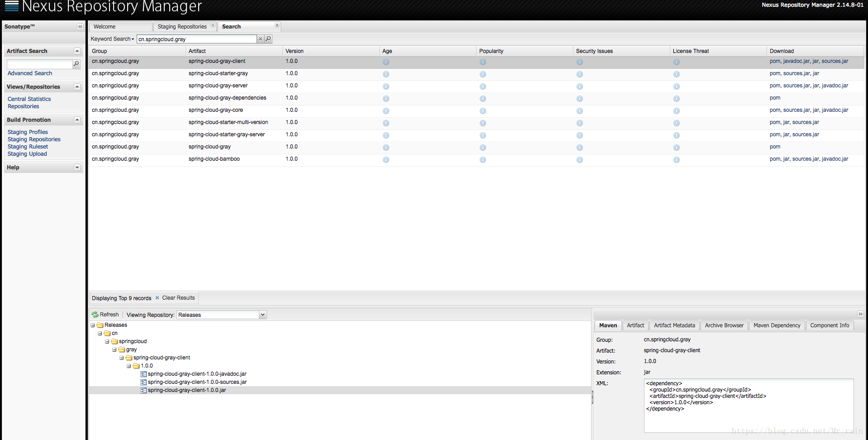Screen dimensions: 868x440
Task: Open License Threat info for spring-cloud-gray-dependencies
Action: 677,99
